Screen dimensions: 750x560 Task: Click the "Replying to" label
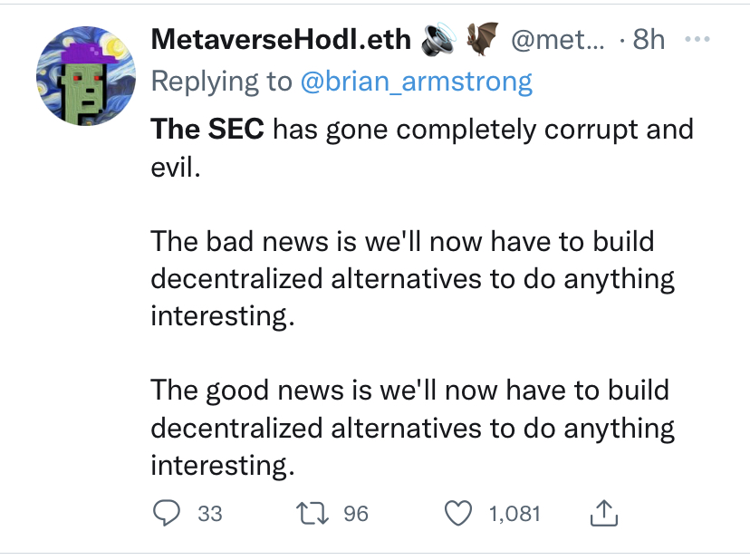click(x=221, y=82)
